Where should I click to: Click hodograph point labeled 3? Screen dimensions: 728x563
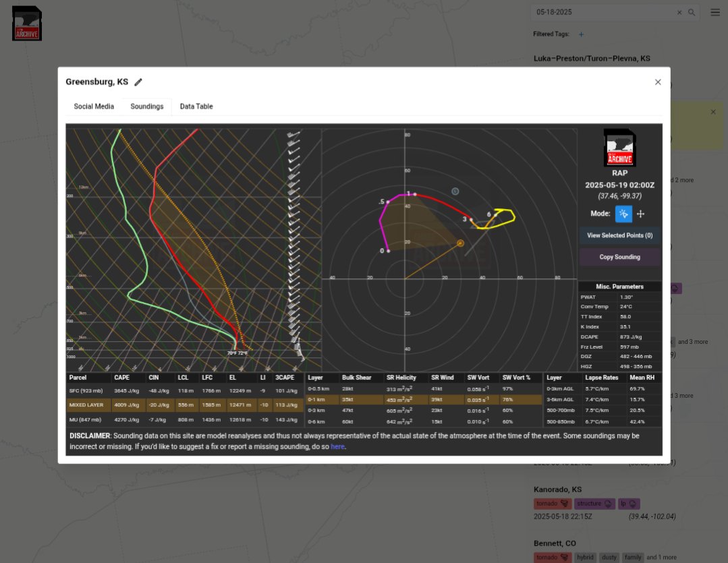471,219
